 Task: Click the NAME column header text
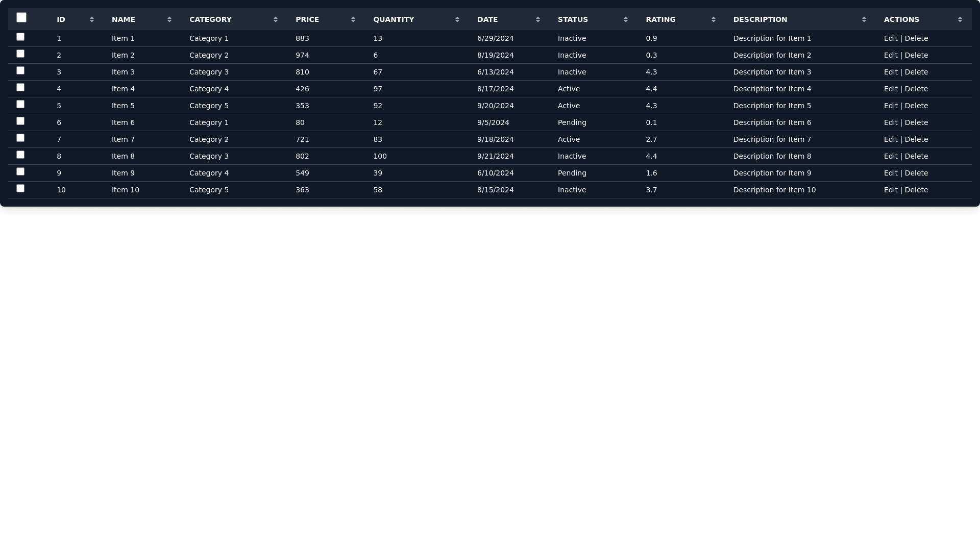(124, 19)
